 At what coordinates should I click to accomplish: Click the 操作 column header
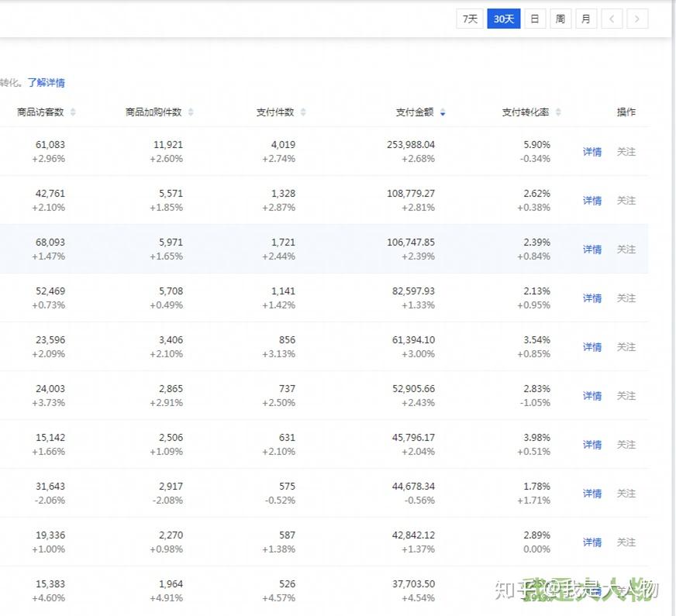tap(626, 112)
